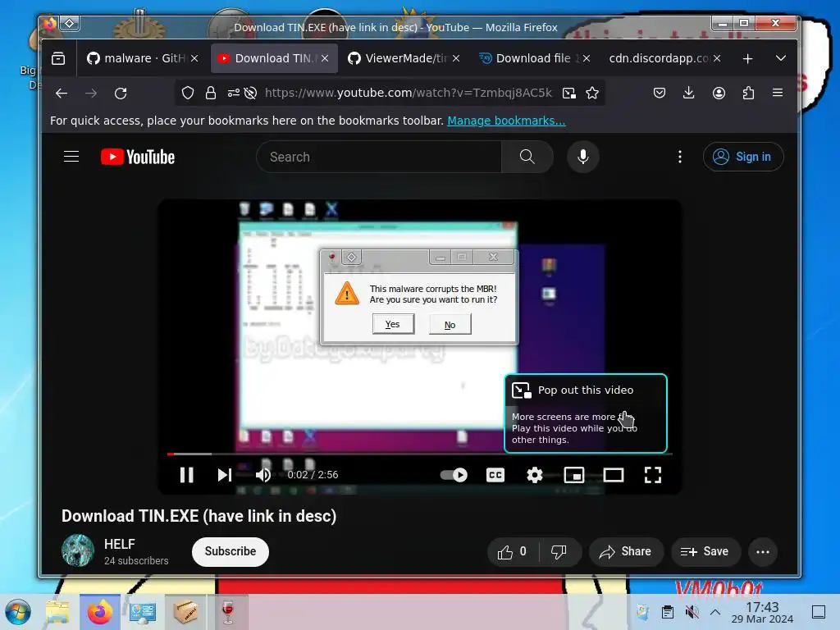Open tracking protection shield icon
The height and width of the screenshot is (630, 840).
pos(188,94)
